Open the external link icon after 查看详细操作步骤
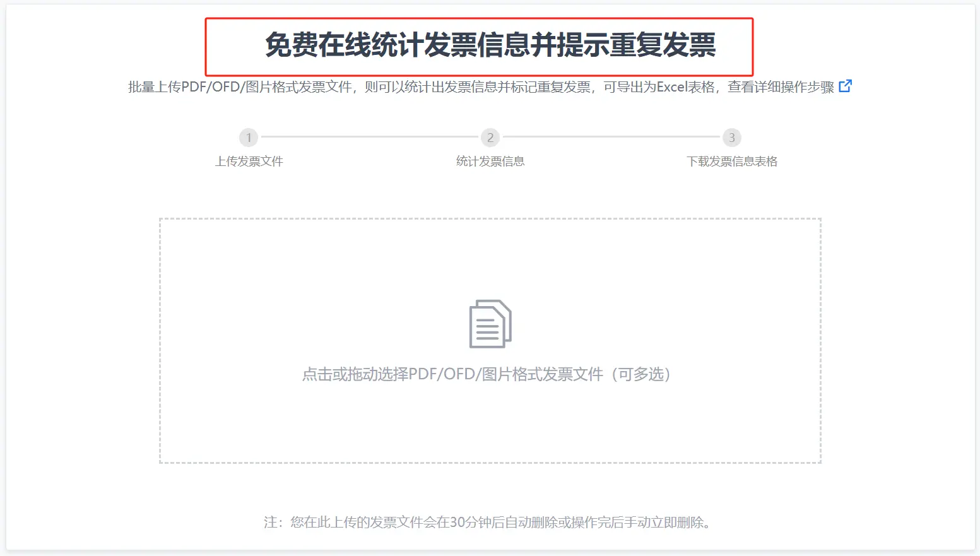Screen dimensions: 980x556 pyautogui.click(x=845, y=86)
